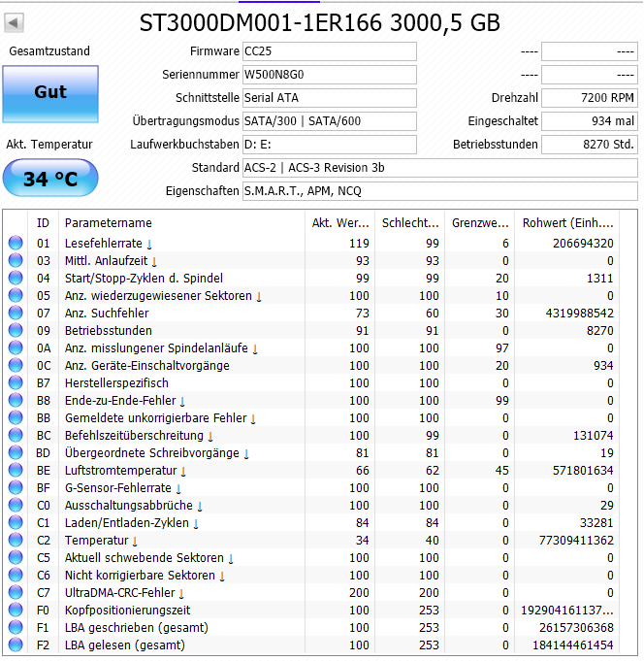
Task: Select raw value 4319988542
Action: tap(580, 314)
